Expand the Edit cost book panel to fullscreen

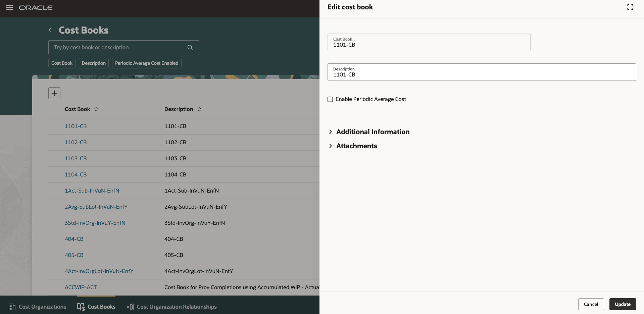[630, 7]
